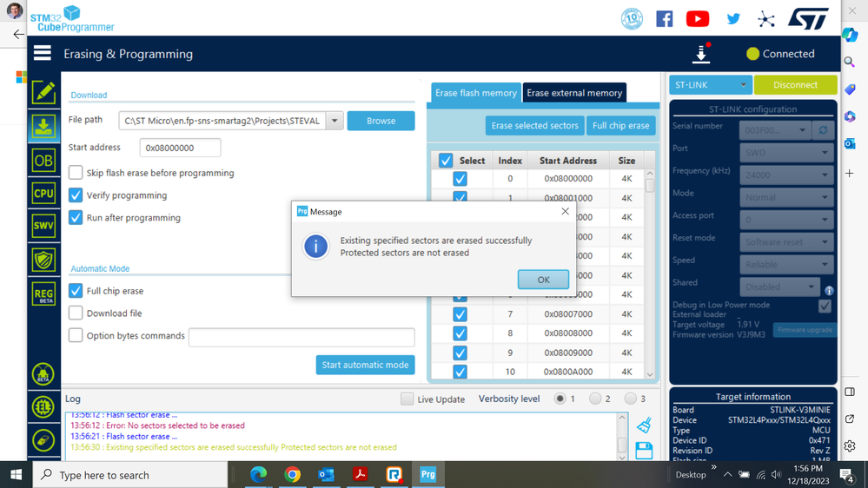Open the ST-LINK interface dropdown
The height and width of the screenshot is (488, 868).
710,84
